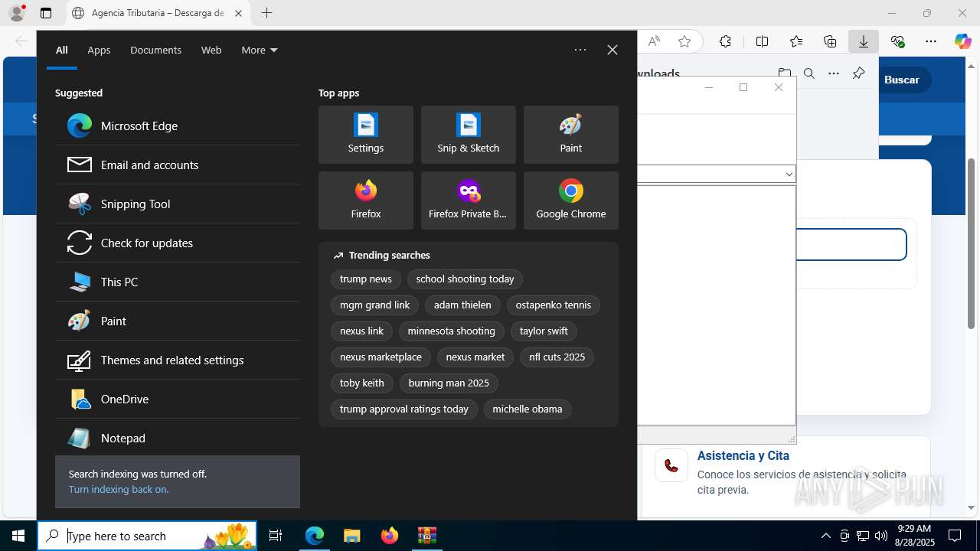Open Edge Collections icon

tap(830, 41)
